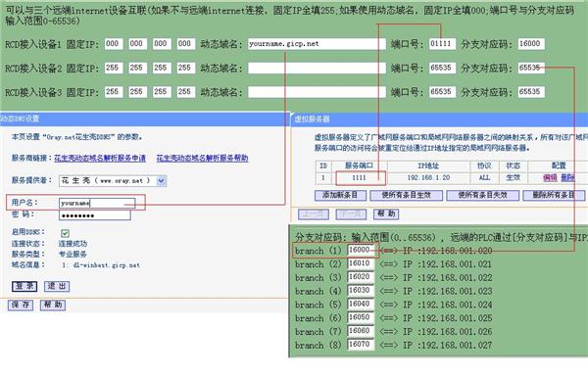
Task: Click the login button under DDNS settings
Action: click(x=24, y=287)
